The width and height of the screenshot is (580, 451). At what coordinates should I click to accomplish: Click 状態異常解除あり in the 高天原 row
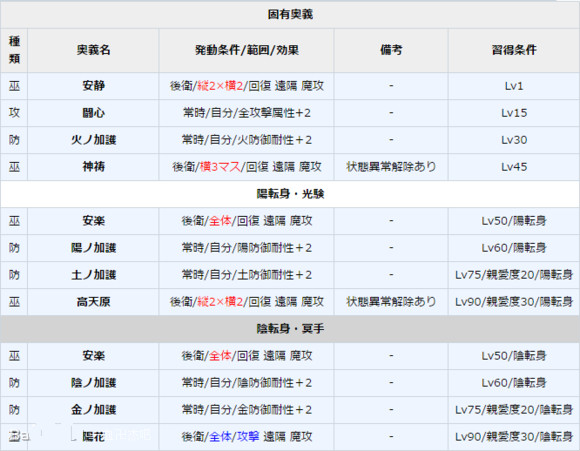coord(391,302)
